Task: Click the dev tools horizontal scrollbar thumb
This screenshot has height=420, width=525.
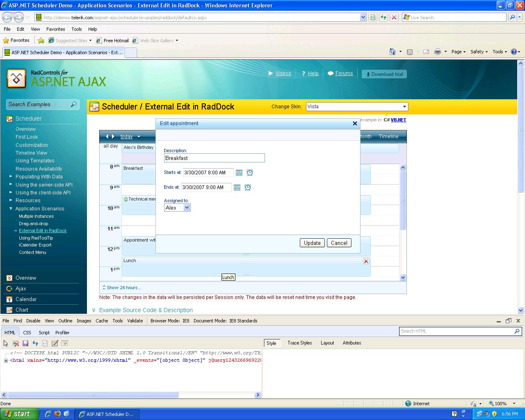Action: pyautogui.click(x=93, y=395)
